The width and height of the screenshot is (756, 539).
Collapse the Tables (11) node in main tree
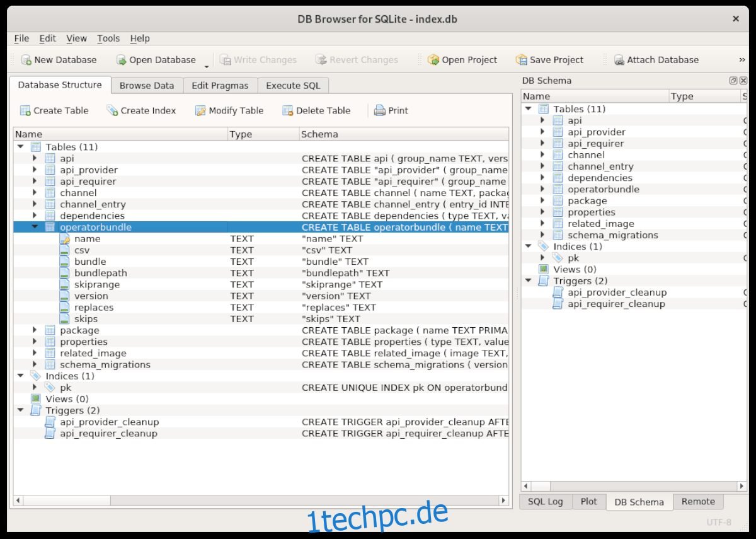click(x=20, y=147)
